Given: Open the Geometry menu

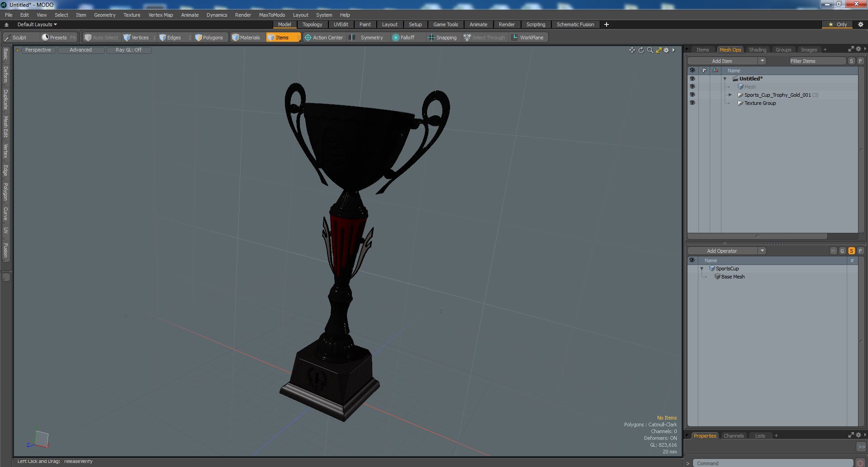Looking at the screenshot, I should 104,15.
